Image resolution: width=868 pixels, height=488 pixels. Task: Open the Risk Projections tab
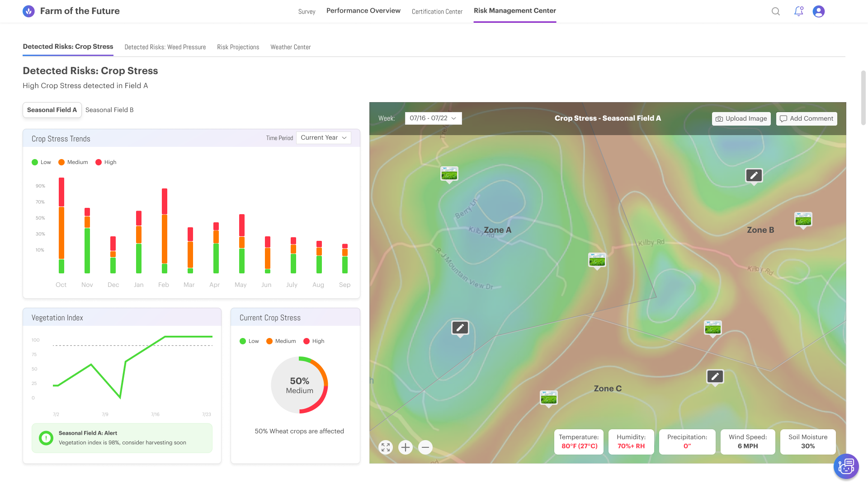click(238, 47)
